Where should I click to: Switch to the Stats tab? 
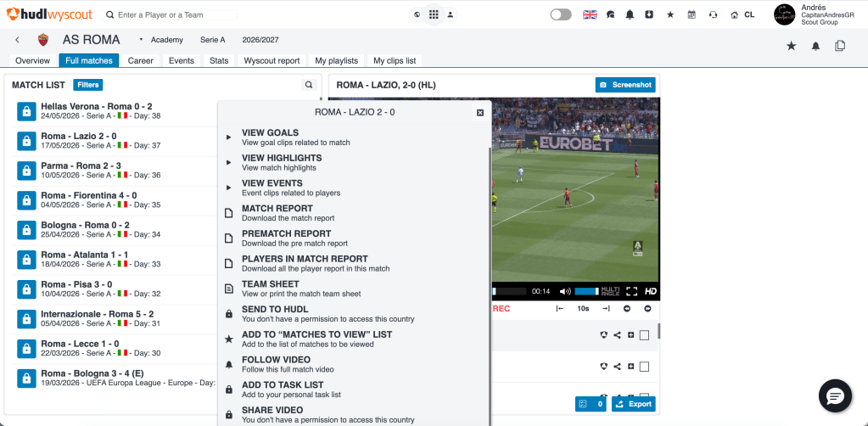219,61
